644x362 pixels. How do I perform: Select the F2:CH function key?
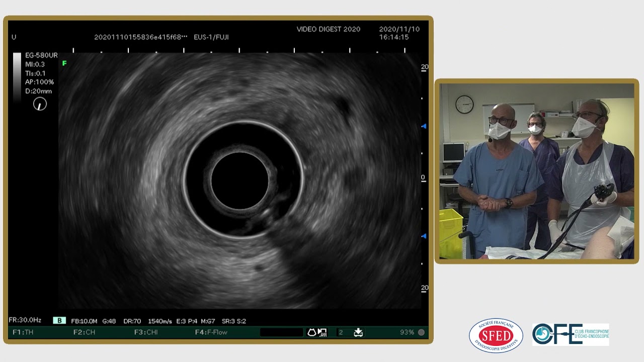pyautogui.click(x=84, y=332)
